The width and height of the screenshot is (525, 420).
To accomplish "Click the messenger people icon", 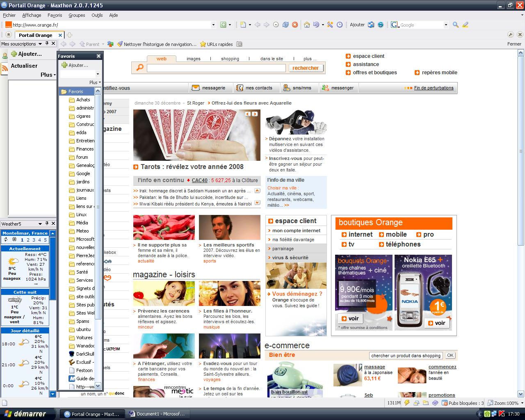I will [325, 87].
